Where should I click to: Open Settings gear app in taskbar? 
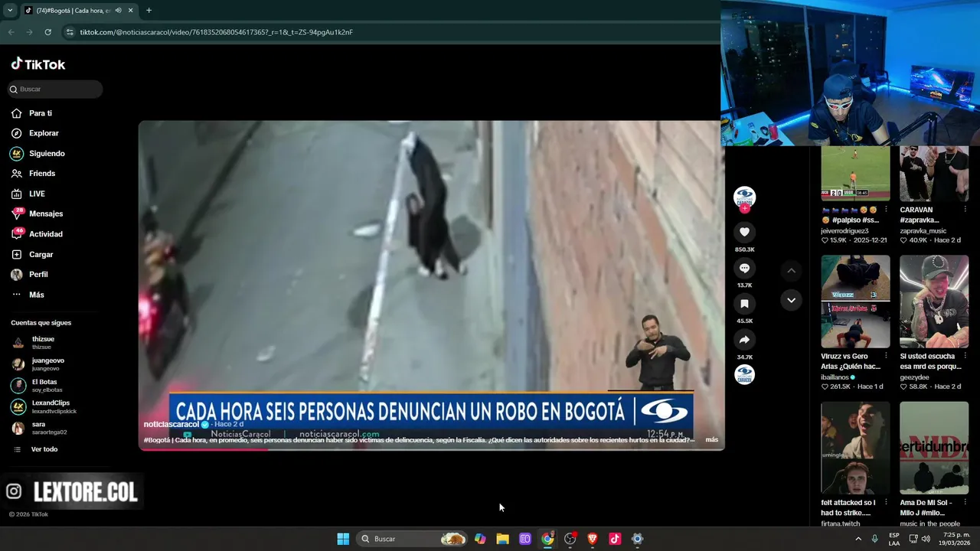tap(637, 539)
